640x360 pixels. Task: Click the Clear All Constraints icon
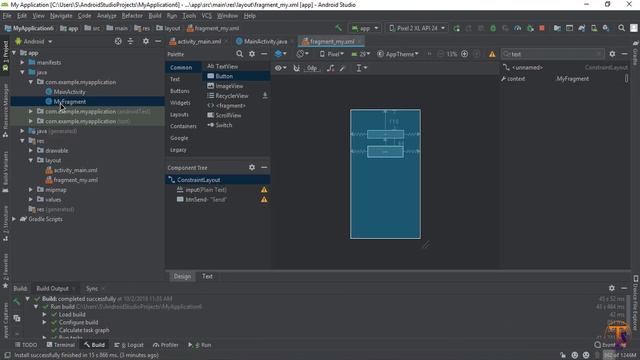pos(331,68)
